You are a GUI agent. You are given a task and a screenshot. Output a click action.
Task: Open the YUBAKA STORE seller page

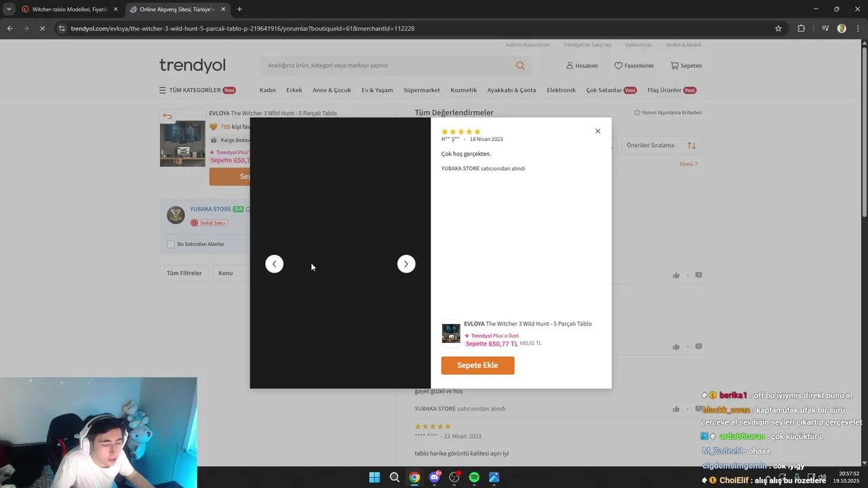click(x=210, y=209)
